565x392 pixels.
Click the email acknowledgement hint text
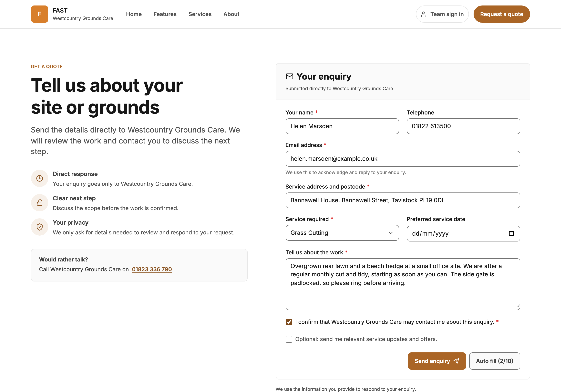coord(345,172)
